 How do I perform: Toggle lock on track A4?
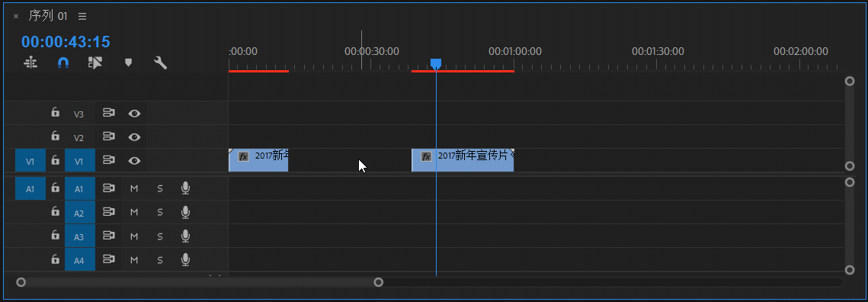pos(55,259)
